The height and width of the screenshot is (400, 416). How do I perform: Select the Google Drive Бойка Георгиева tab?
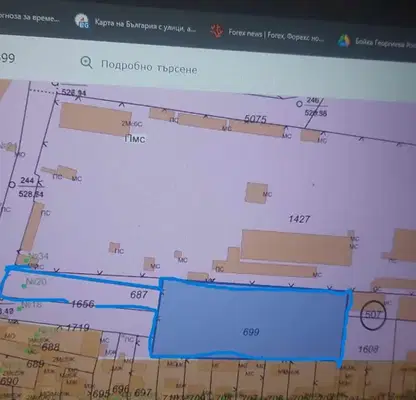click(x=377, y=42)
